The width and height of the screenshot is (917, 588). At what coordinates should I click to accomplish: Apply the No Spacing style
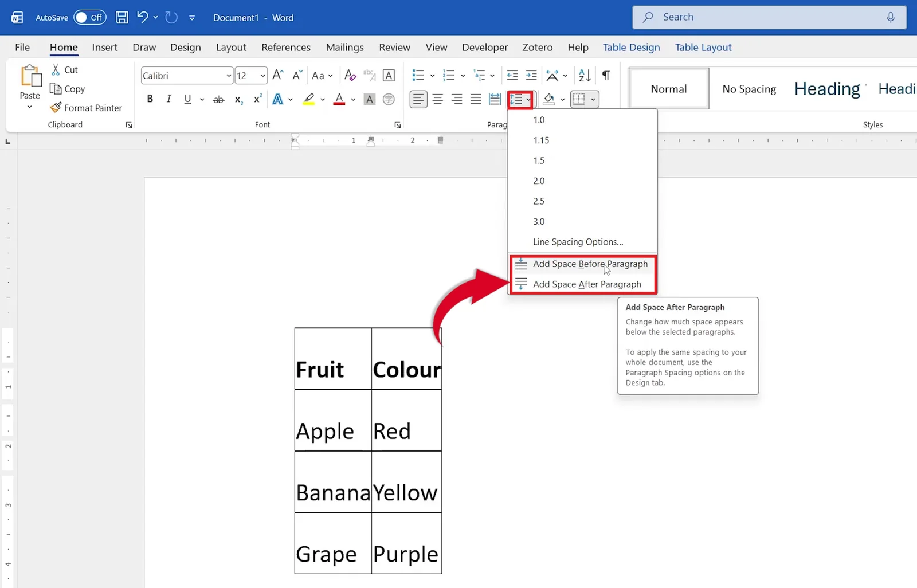749,89
